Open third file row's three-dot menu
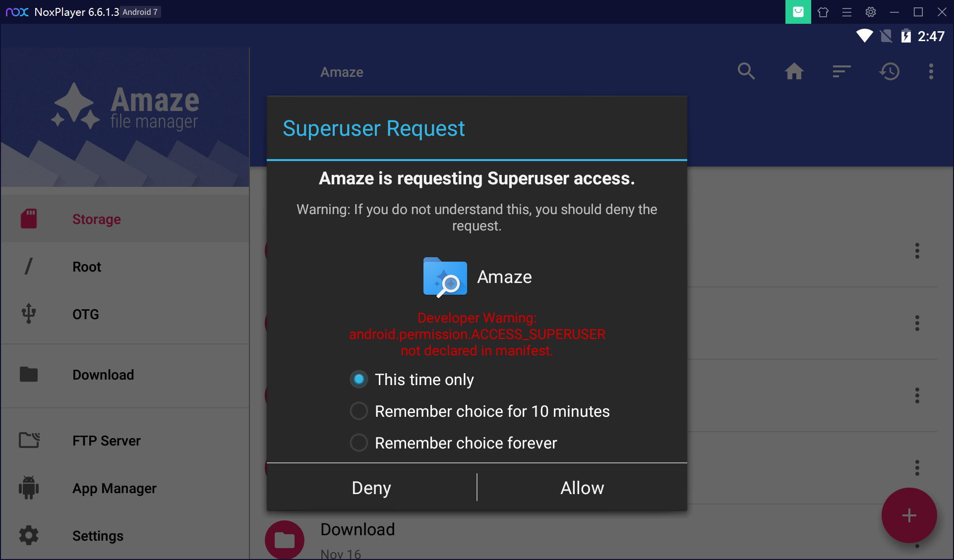Screen dimensions: 954x560 (917, 395)
